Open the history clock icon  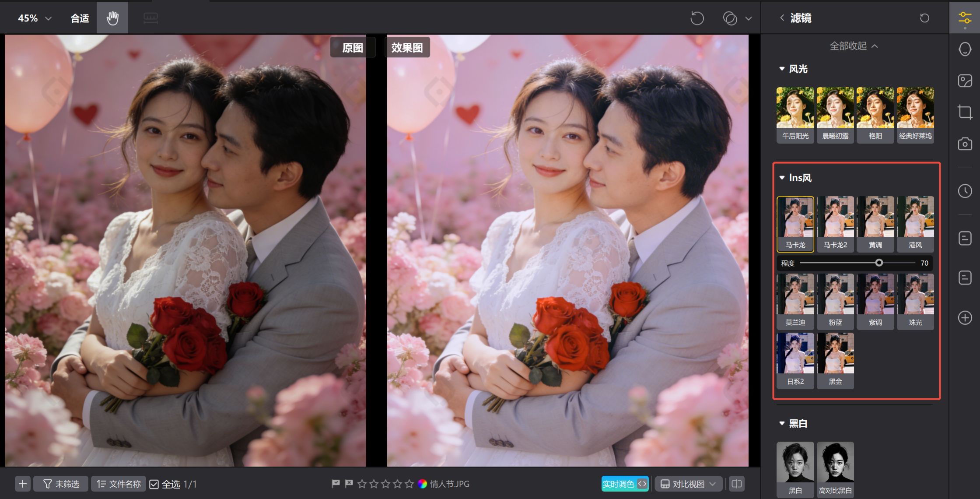tap(965, 191)
